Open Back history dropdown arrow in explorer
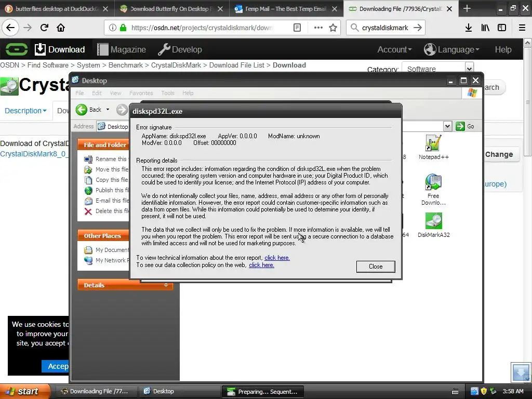Screen dimensions: 532x399 (x=108, y=110)
